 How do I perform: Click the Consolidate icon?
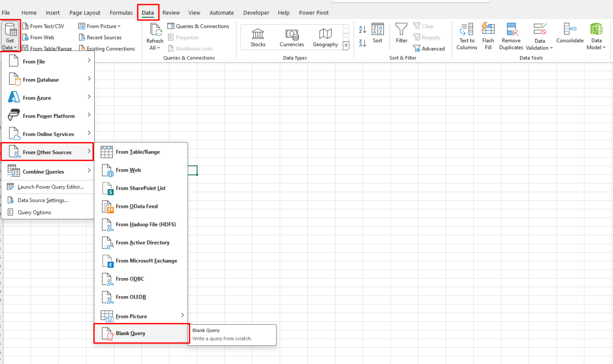[x=570, y=29]
